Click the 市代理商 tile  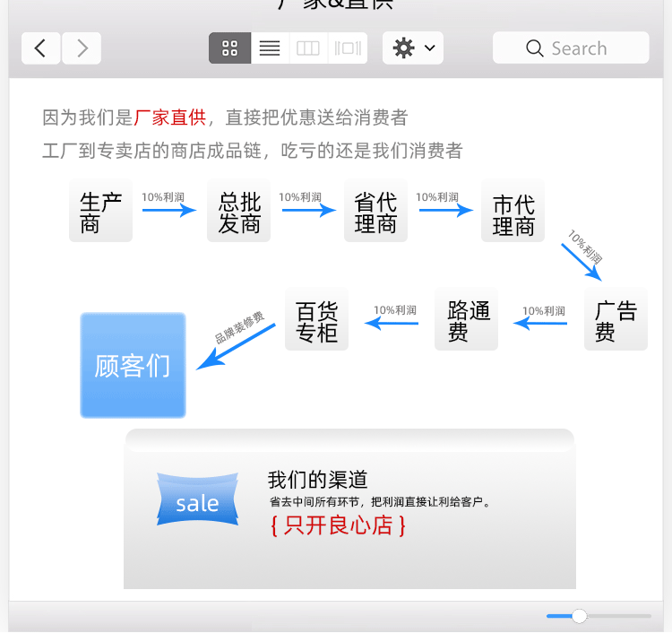pos(513,211)
